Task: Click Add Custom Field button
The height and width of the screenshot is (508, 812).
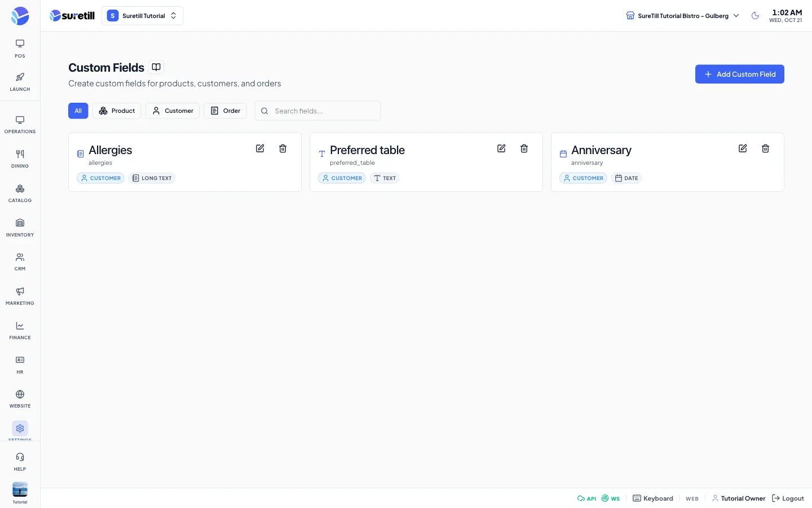Action: pyautogui.click(x=739, y=74)
